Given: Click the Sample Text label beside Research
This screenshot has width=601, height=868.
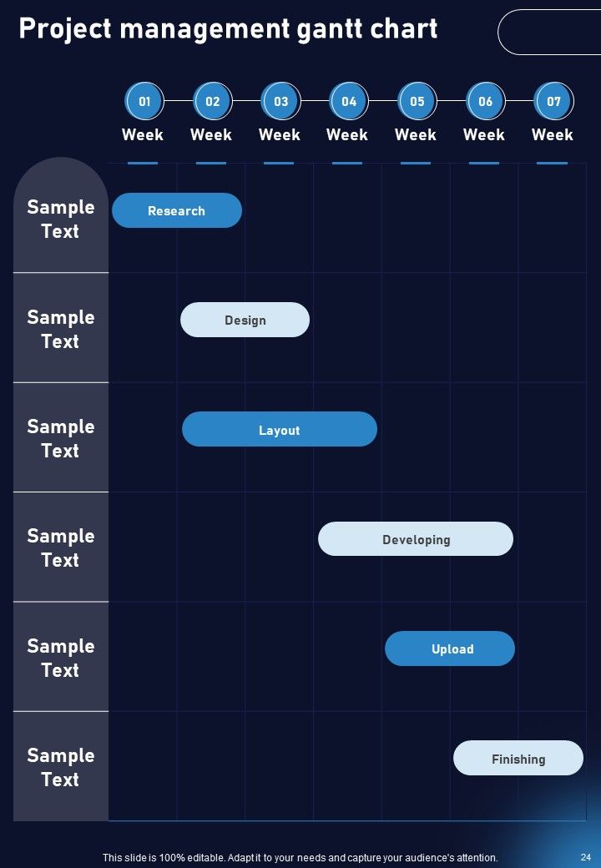Looking at the screenshot, I should tap(61, 219).
